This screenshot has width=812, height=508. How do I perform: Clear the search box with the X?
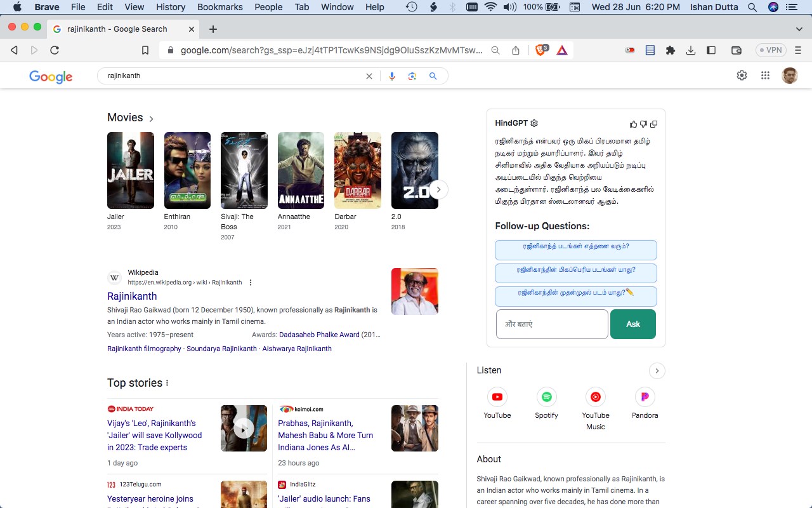pos(369,76)
